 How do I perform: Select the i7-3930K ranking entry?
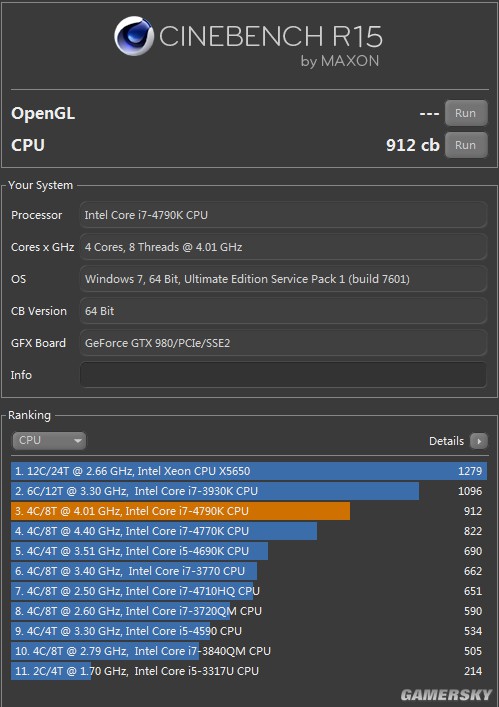pyautogui.click(x=249, y=491)
